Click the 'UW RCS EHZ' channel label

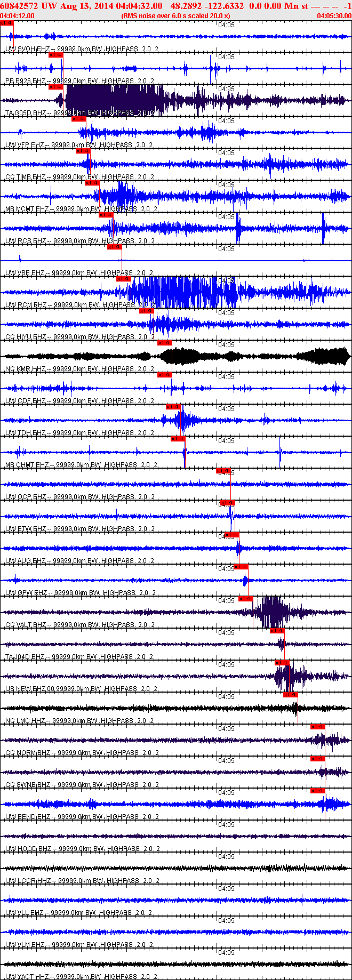(x=25, y=241)
